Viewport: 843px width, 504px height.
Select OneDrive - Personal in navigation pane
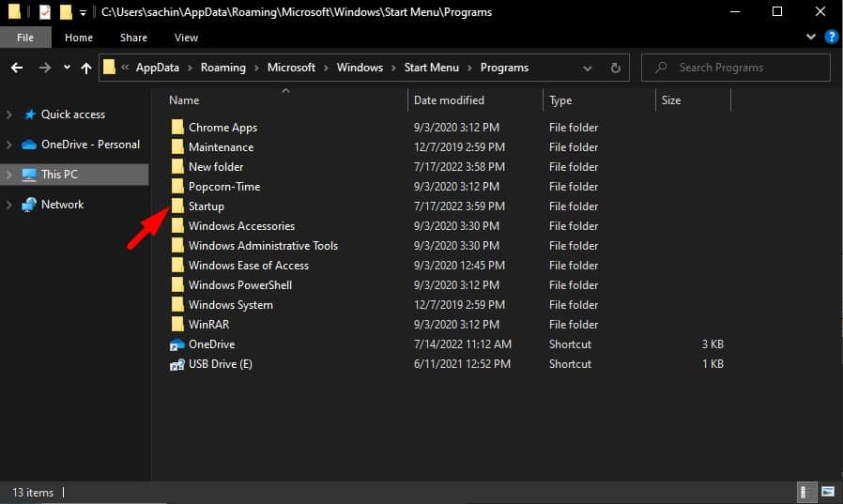point(90,145)
